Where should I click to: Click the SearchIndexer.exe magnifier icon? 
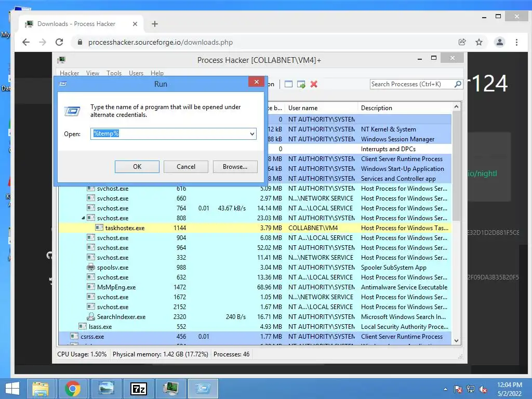point(90,316)
